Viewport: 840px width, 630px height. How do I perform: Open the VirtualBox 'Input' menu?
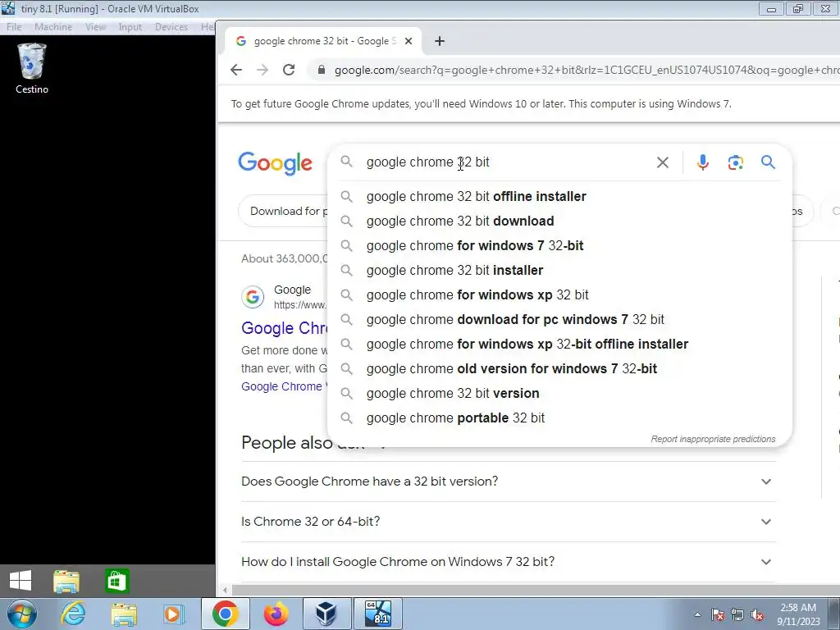click(x=130, y=27)
